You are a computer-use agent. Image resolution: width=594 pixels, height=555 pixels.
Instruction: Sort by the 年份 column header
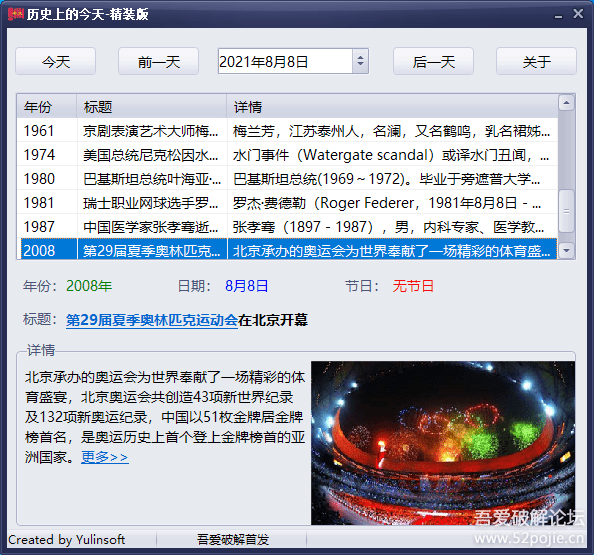[x=47, y=107]
